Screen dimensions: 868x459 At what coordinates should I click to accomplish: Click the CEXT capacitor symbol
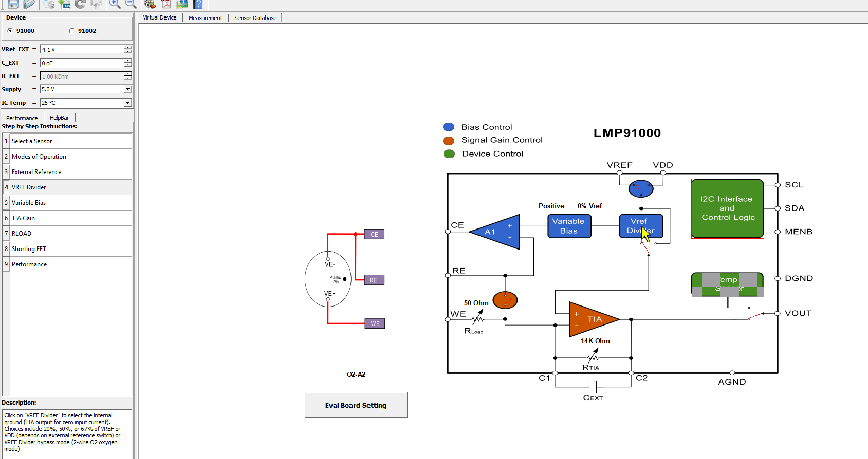point(593,387)
